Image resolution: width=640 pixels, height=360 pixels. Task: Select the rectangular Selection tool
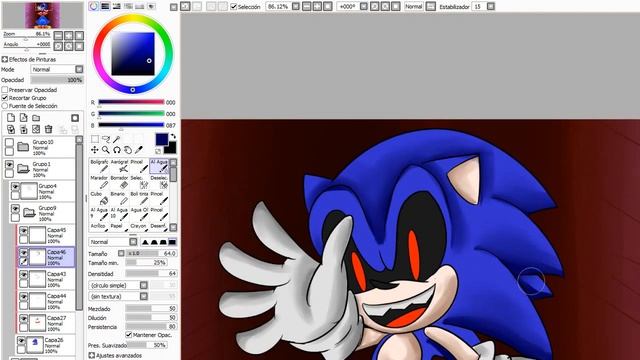tap(95, 139)
